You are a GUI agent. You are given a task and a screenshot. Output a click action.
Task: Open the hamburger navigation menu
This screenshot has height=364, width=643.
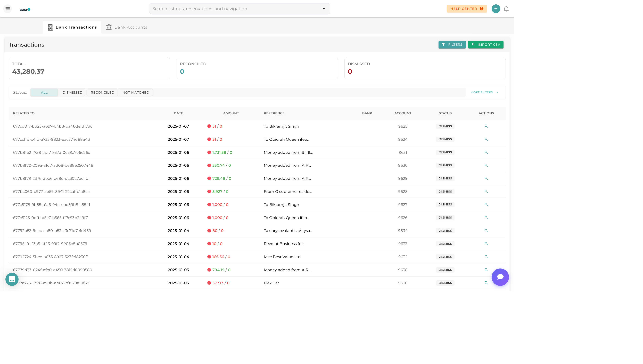point(7,9)
